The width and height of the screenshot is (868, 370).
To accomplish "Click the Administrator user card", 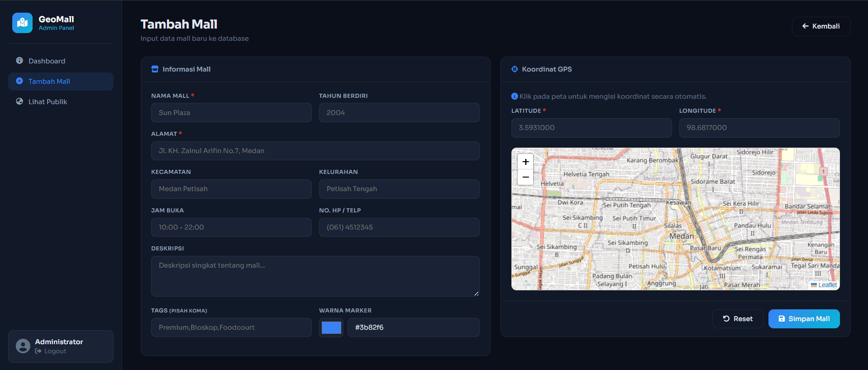I will [x=61, y=346].
